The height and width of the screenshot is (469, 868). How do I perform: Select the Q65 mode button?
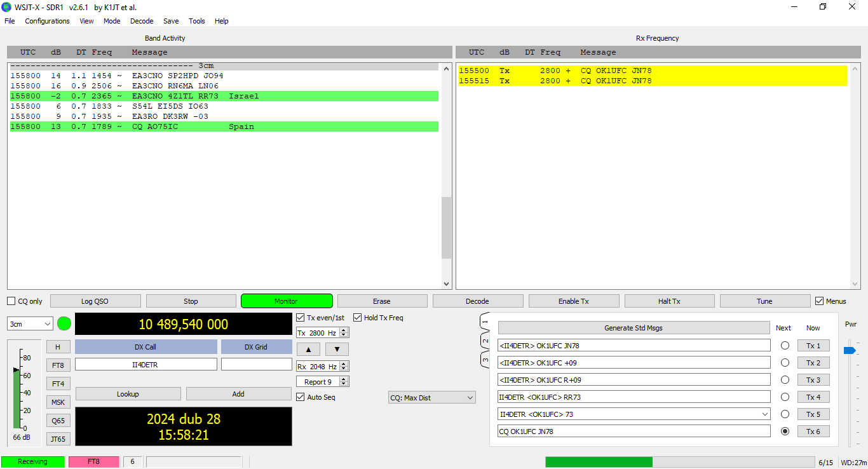tap(58, 421)
